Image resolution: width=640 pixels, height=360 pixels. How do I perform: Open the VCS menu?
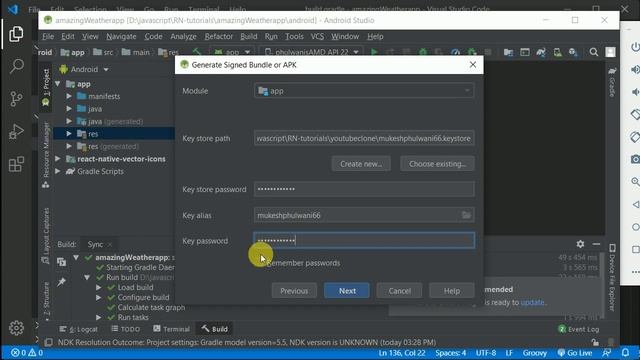point(317,36)
